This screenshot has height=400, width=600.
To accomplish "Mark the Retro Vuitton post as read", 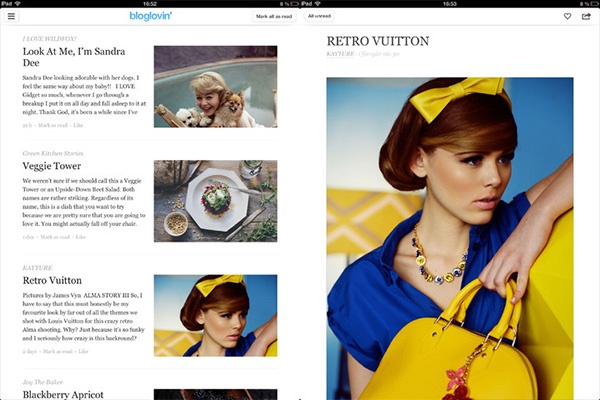I will 57,351.
